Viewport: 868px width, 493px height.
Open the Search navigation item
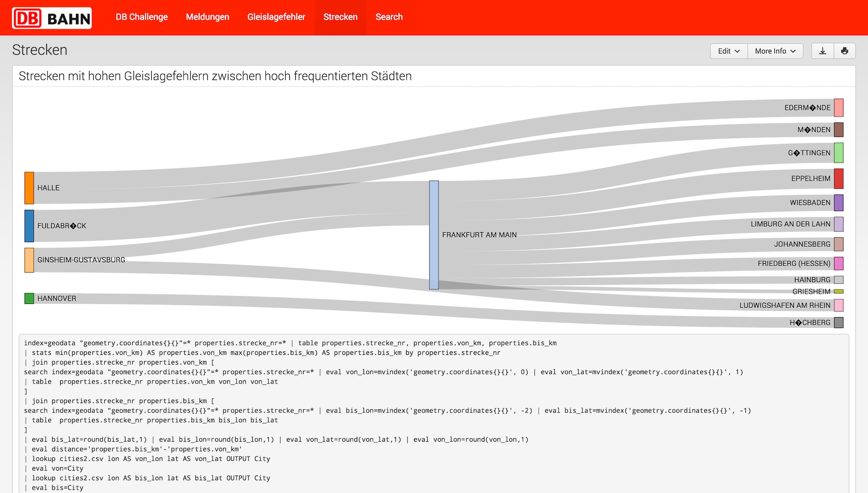click(389, 17)
